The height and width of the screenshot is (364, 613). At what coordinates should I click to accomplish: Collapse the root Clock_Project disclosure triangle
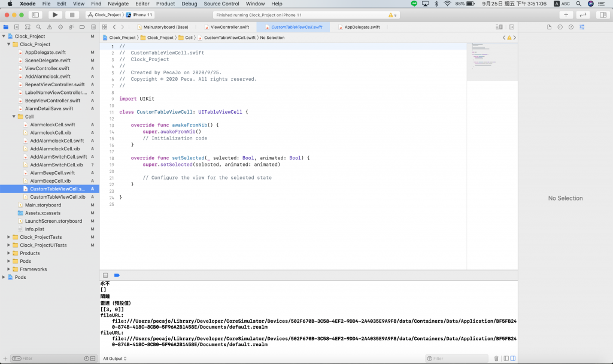coord(4,36)
